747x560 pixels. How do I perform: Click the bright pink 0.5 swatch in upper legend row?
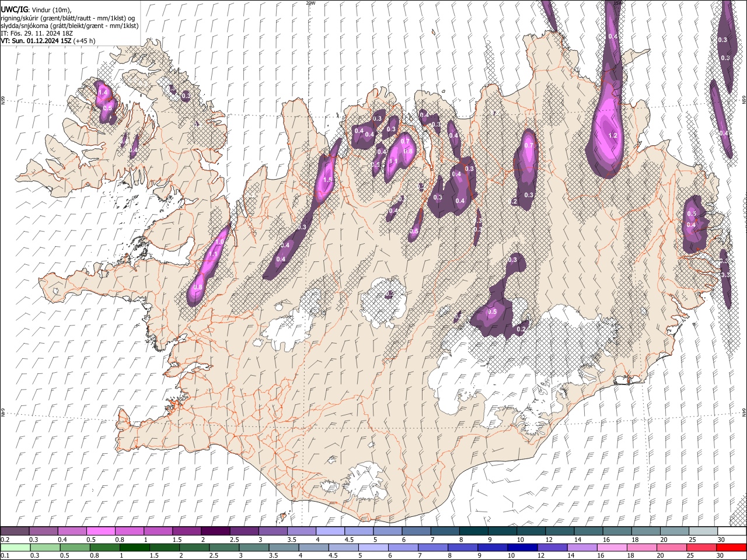point(101,531)
